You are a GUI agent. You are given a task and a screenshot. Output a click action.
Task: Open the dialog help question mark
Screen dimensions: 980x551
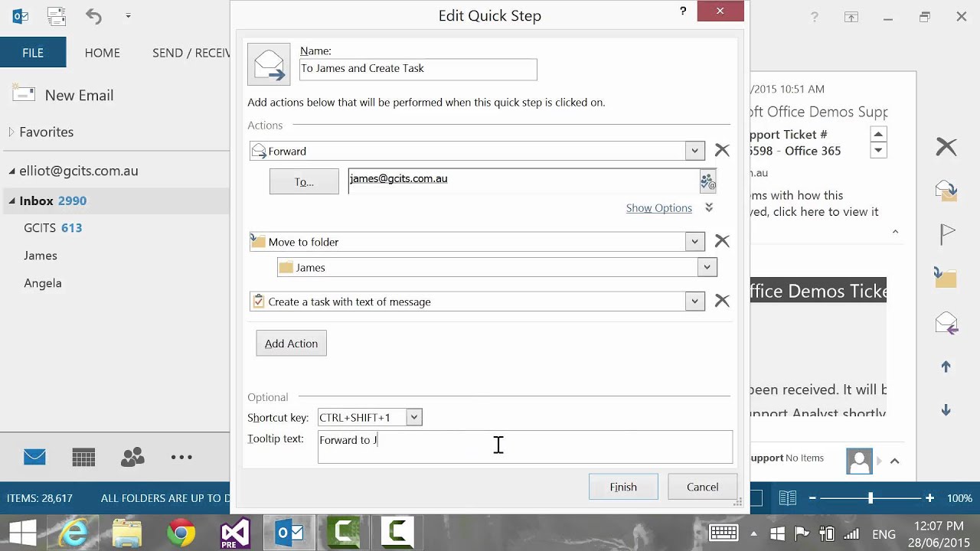[683, 11]
